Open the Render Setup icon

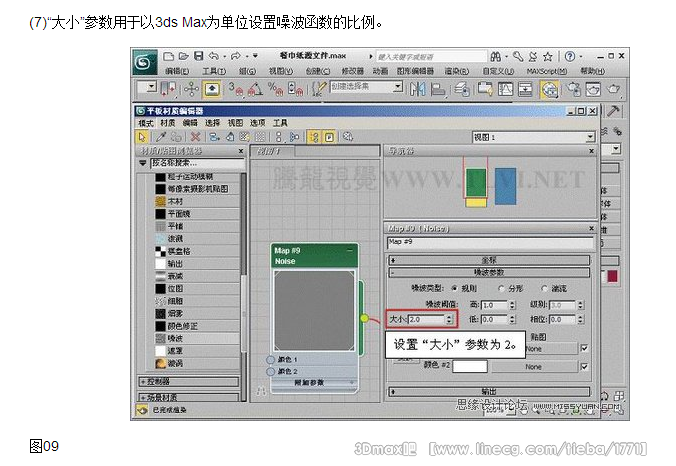pos(573,89)
